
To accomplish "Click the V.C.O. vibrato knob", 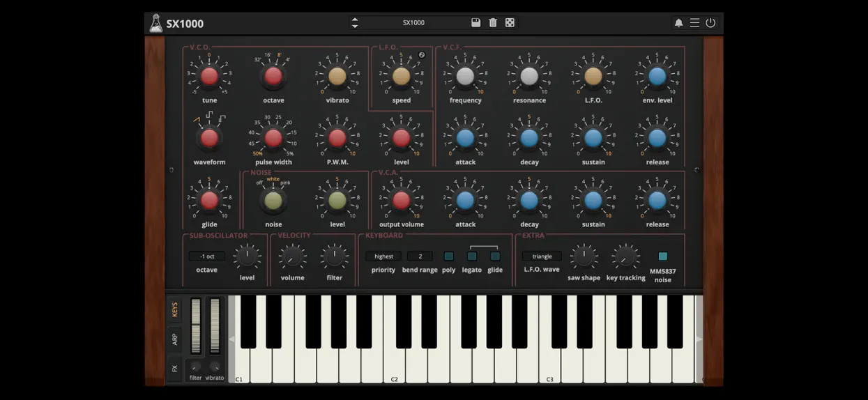I will coord(337,76).
